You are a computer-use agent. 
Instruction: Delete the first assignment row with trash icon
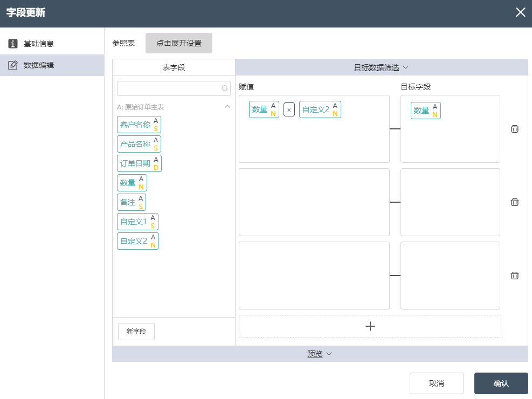(514, 129)
